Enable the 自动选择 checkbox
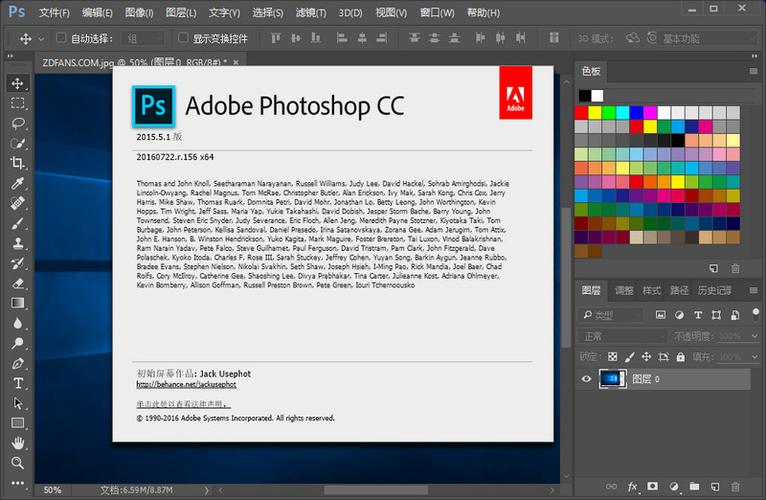The width and height of the screenshot is (766, 500). (61, 38)
